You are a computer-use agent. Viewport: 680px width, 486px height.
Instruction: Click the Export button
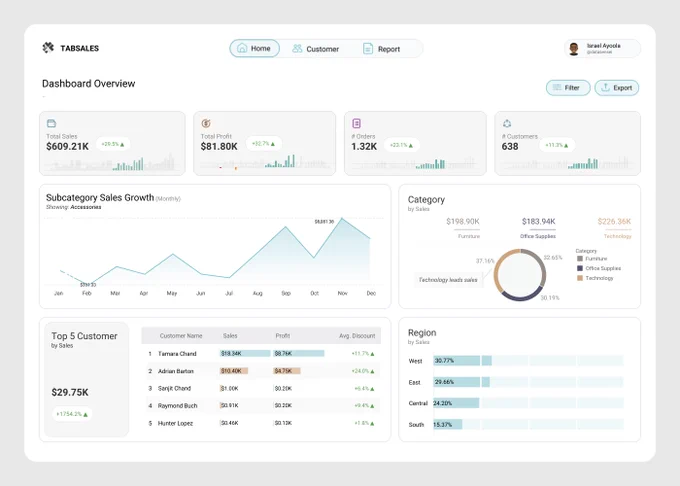(x=616, y=88)
